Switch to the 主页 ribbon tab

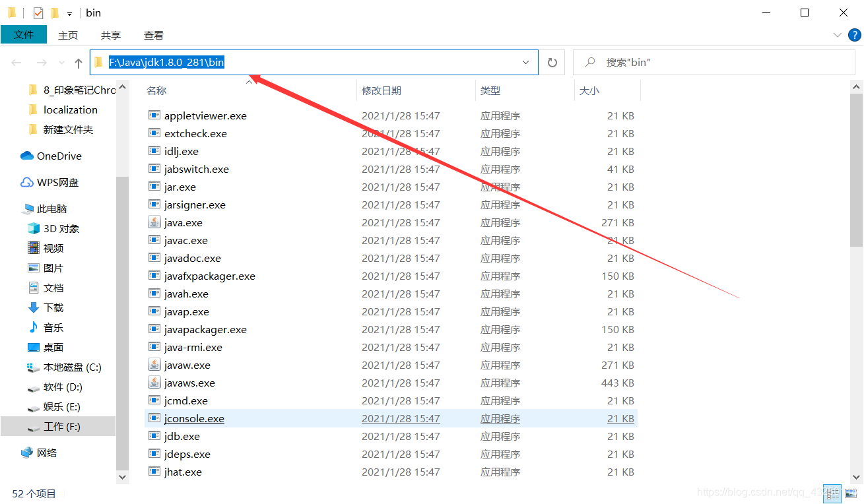68,35
